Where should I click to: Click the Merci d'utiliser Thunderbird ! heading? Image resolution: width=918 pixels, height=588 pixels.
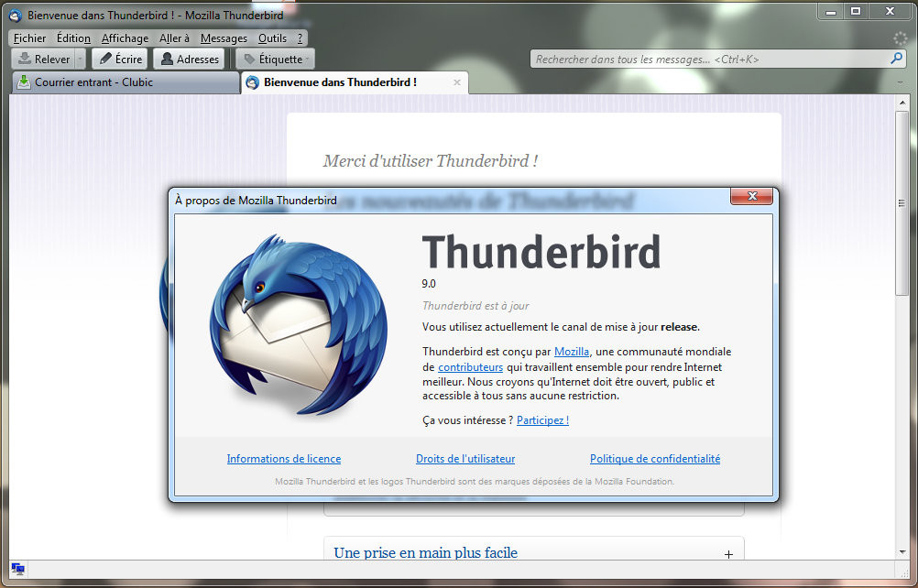point(431,160)
